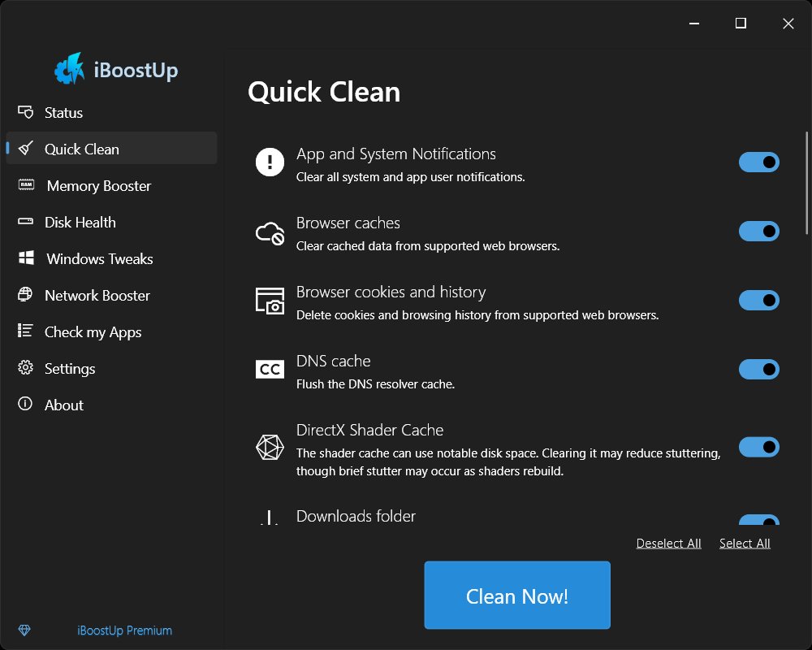Viewport: 812px width, 650px height.
Task: Click the Status shield icon
Action: pyautogui.click(x=25, y=112)
